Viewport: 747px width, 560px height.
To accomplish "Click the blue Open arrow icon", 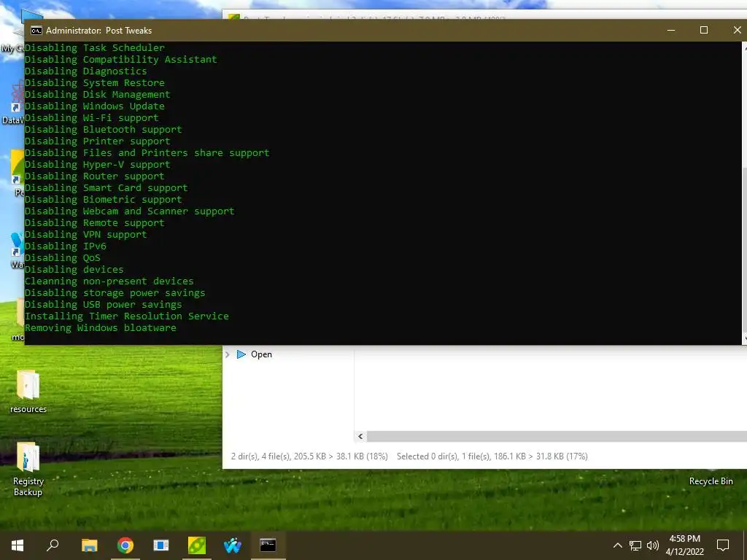I will pos(241,354).
